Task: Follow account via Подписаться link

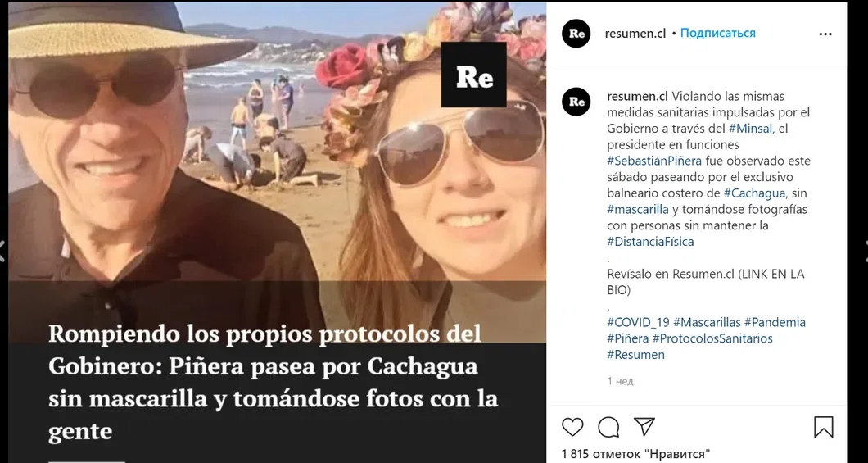Action: coord(717,34)
